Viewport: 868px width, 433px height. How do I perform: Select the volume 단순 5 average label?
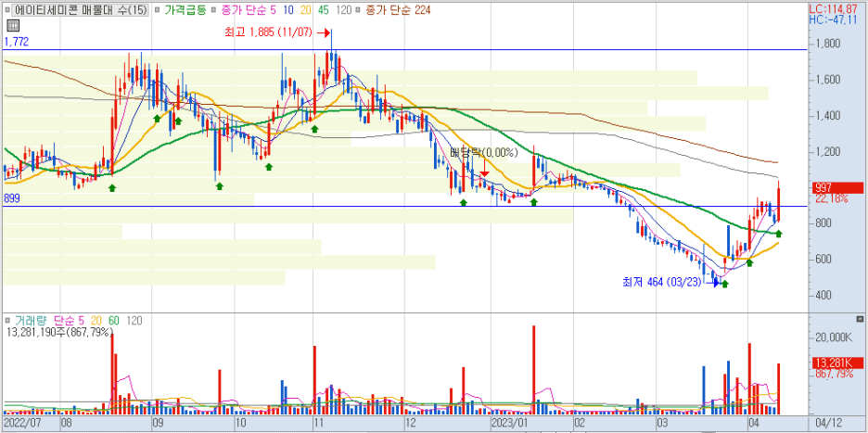(70, 320)
